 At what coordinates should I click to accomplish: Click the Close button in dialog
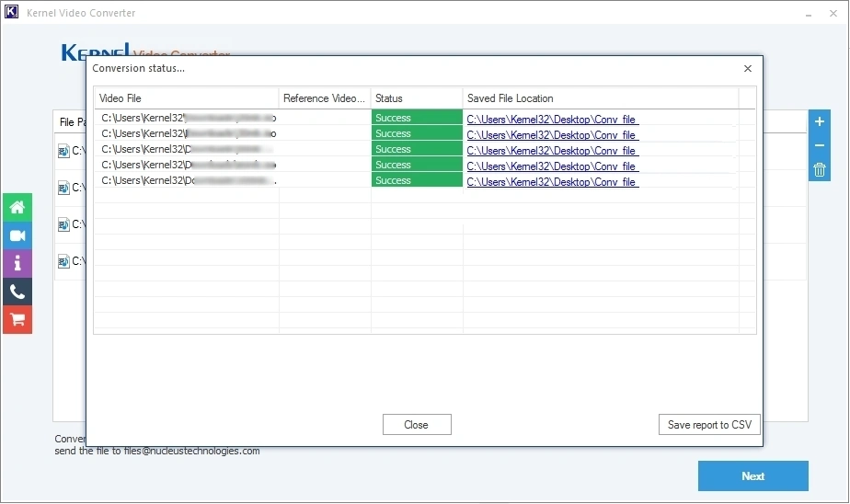coord(417,425)
